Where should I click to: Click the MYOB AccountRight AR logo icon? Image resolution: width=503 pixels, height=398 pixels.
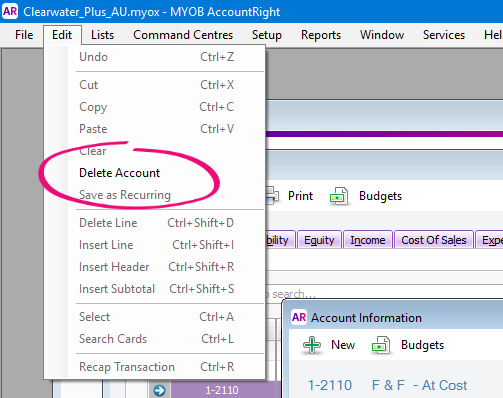pos(10,11)
